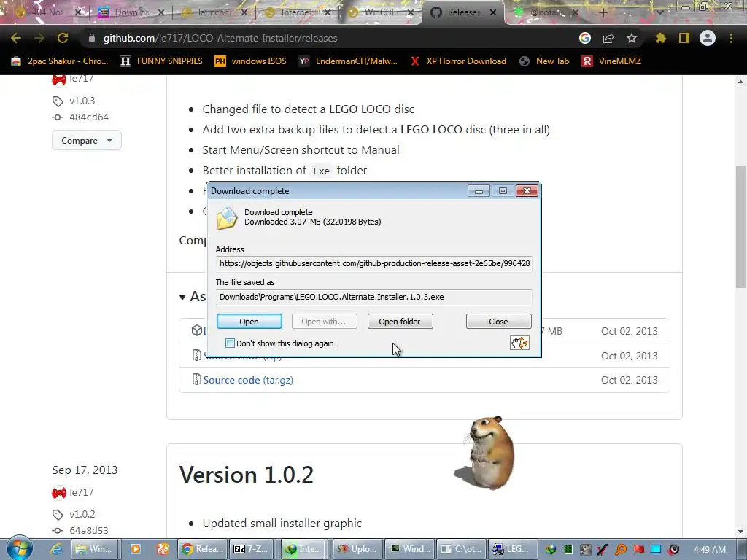
Task: Open the 2pac Shakur bookmark
Action: [x=60, y=61]
